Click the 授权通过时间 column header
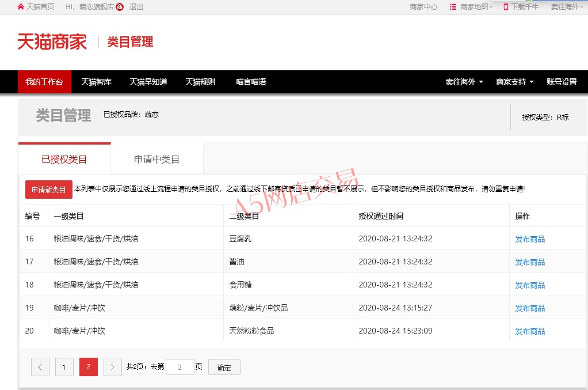The width and height of the screenshot is (588, 390). (x=381, y=216)
